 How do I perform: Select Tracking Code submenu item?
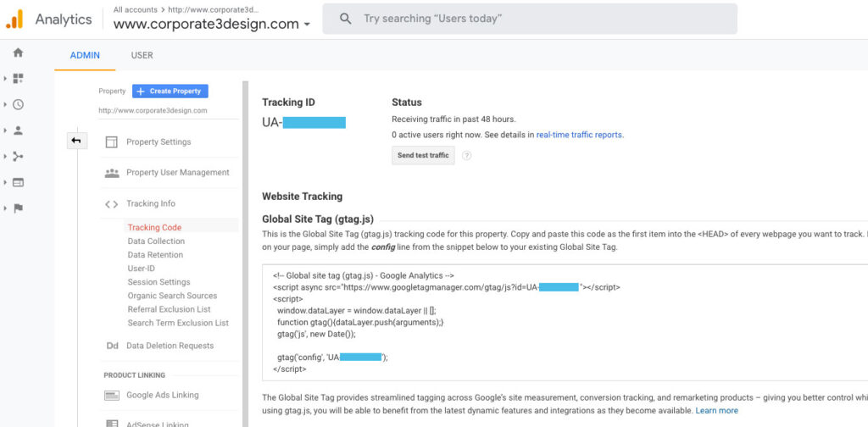click(x=154, y=227)
